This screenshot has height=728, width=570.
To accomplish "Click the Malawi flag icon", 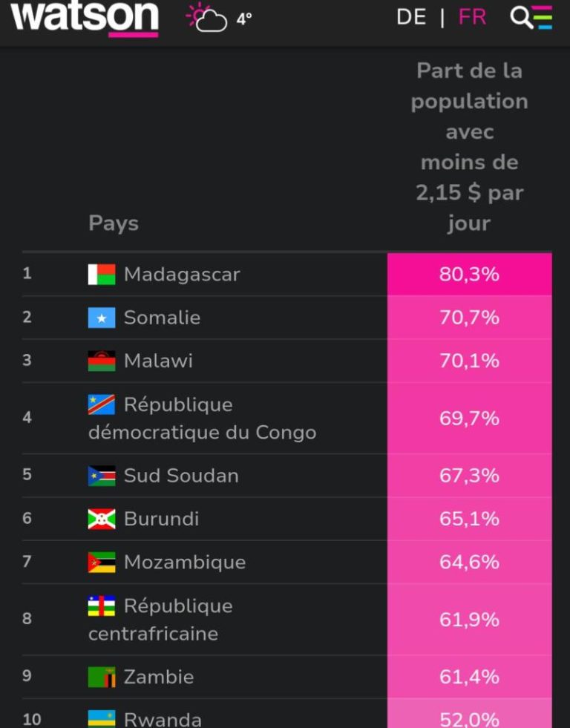I will coord(102,361).
